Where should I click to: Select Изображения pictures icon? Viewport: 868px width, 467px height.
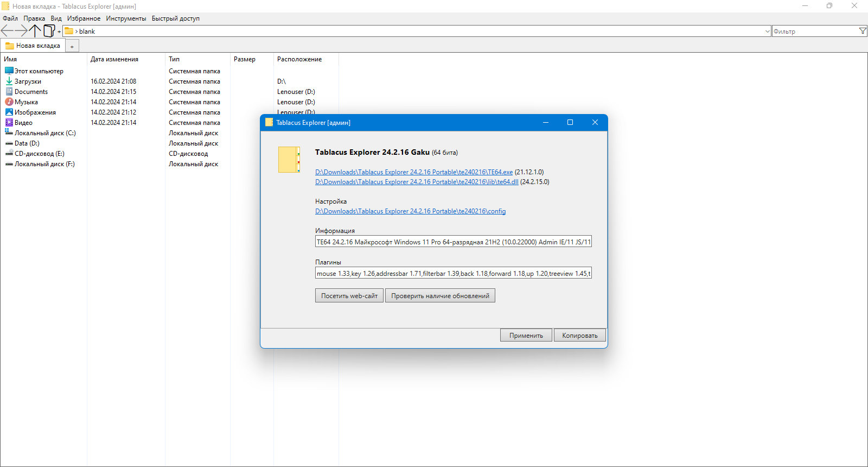point(9,112)
